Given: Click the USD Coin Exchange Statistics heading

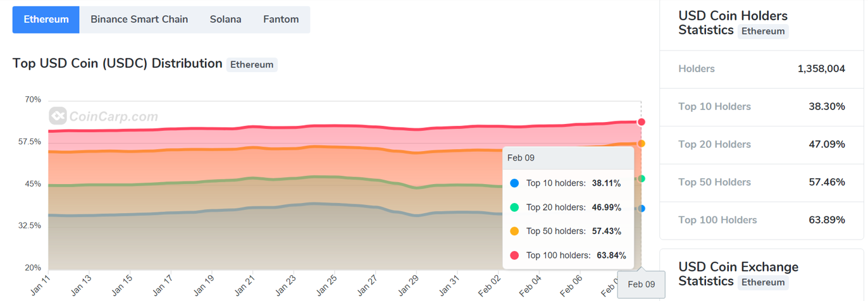Looking at the screenshot, I should click(x=738, y=274).
